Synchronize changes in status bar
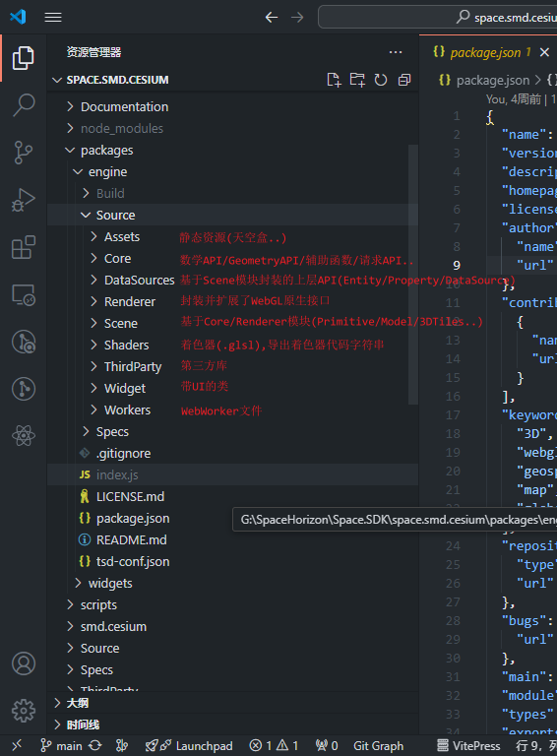 click(x=94, y=746)
